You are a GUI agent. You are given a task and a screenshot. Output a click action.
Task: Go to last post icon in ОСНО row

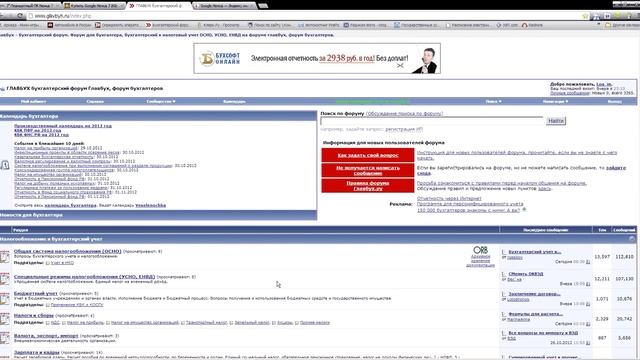click(588, 262)
